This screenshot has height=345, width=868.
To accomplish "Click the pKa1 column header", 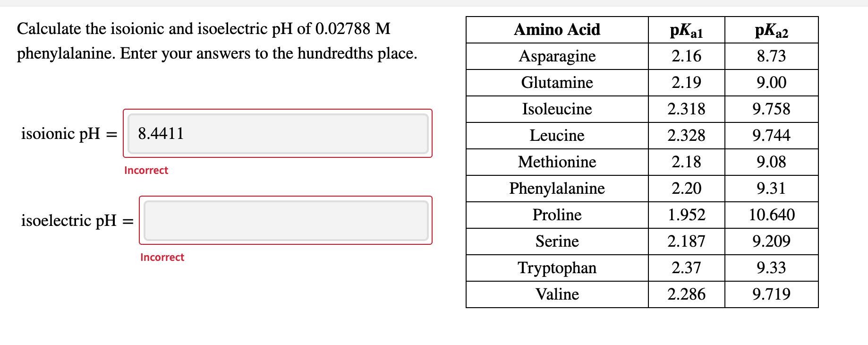I will tap(686, 30).
